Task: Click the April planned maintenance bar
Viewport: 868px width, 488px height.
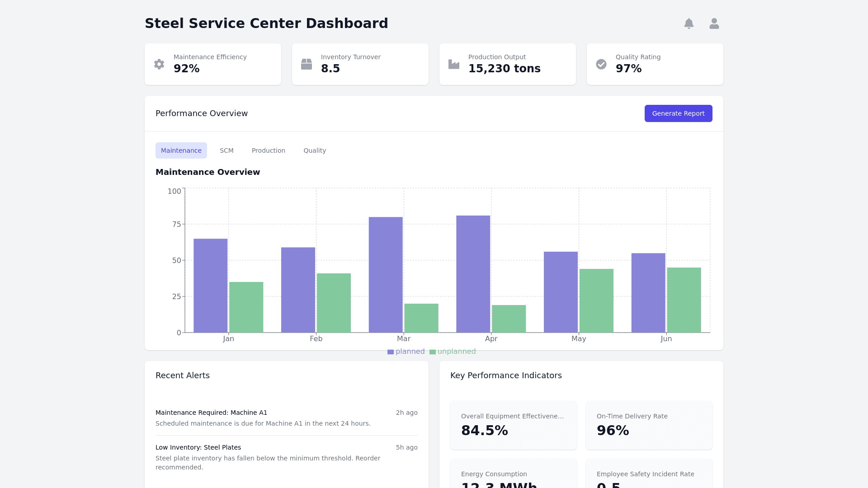Action: [473, 274]
